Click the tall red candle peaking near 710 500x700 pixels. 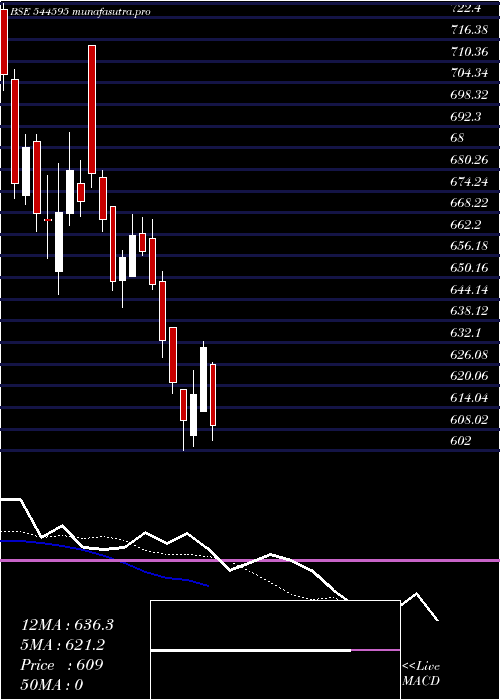tap(92, 109)
